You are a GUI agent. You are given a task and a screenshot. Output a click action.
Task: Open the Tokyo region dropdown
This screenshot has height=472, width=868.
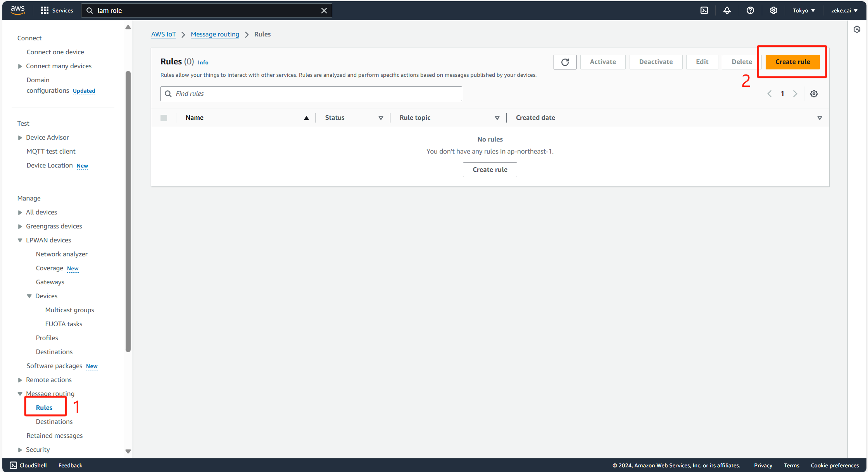(804, 10)
